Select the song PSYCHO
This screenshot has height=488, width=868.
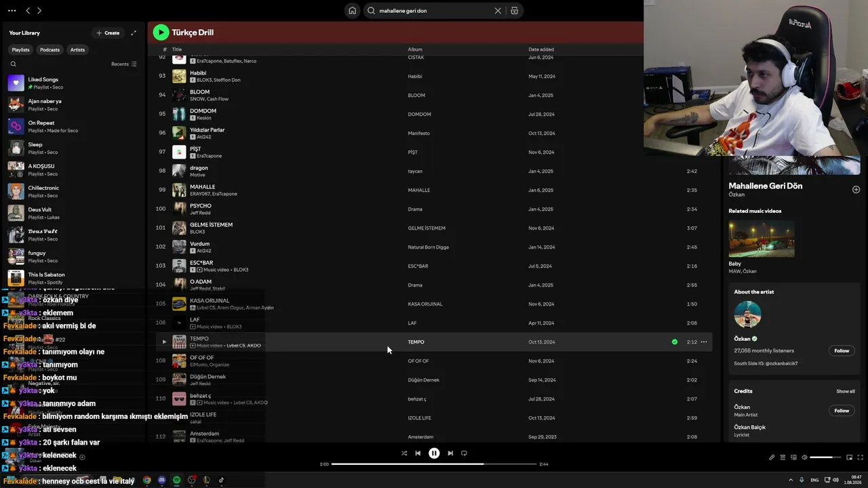click(201, 206)
